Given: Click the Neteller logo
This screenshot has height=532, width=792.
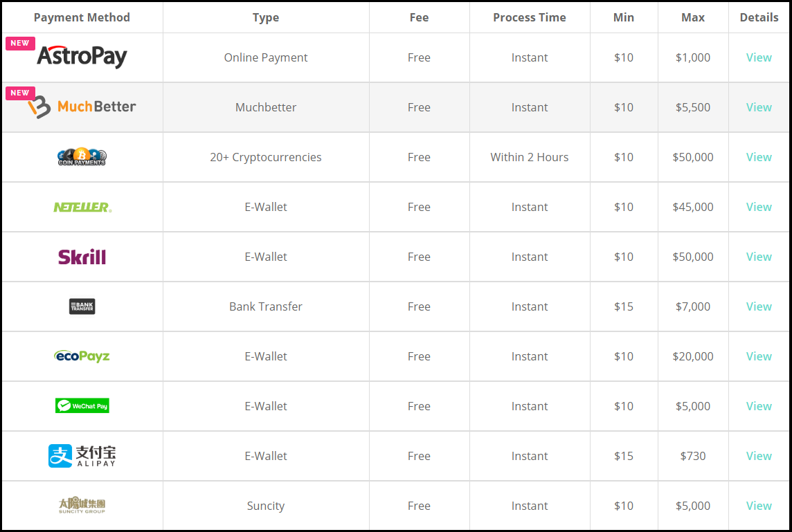Looking at the screenshot, I should click(x=82, y=207).
